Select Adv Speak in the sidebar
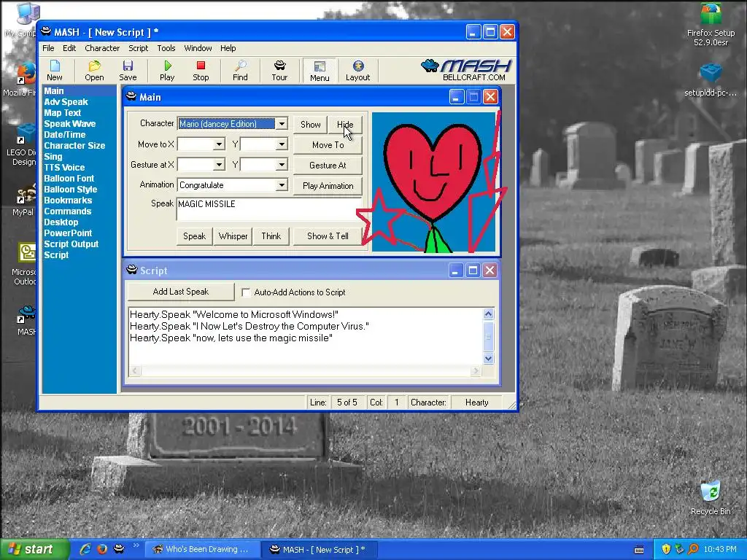 tap(66, 102)
